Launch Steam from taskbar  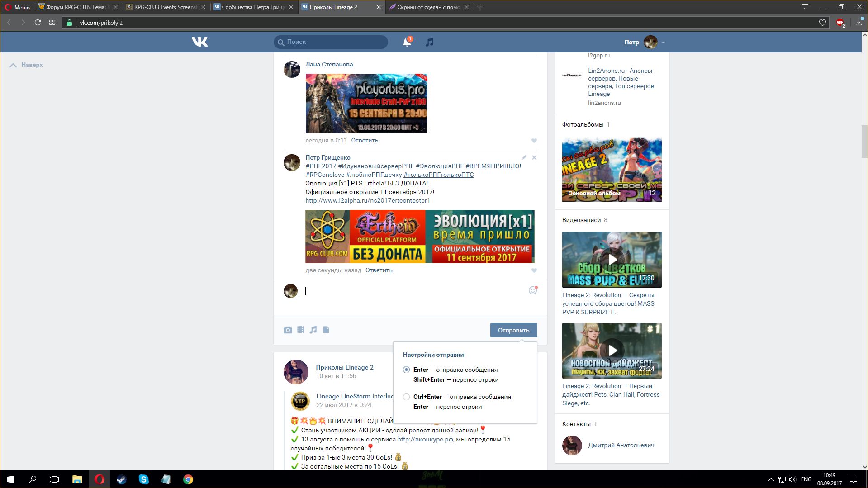point(121,479)
